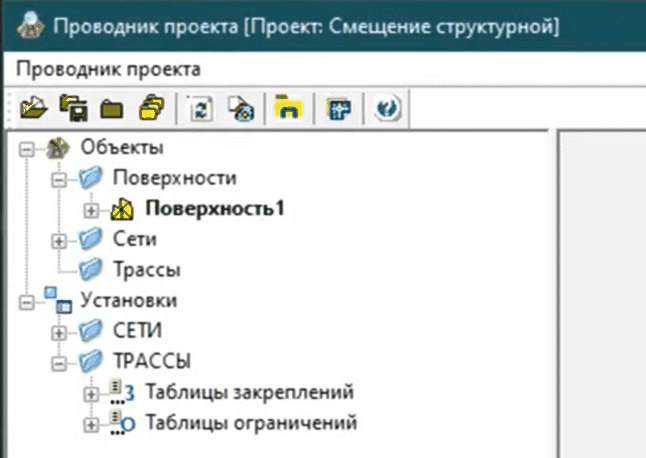This screenshot has height=458, width=646.
Task: Expand the Поверхность1 node
Action: pyautogui.click(x=93, y=210)
